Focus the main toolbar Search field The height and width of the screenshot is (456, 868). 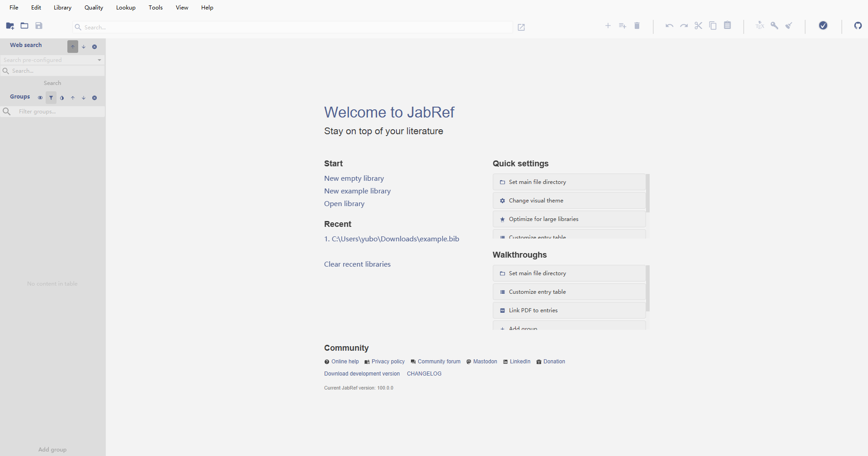292,27
